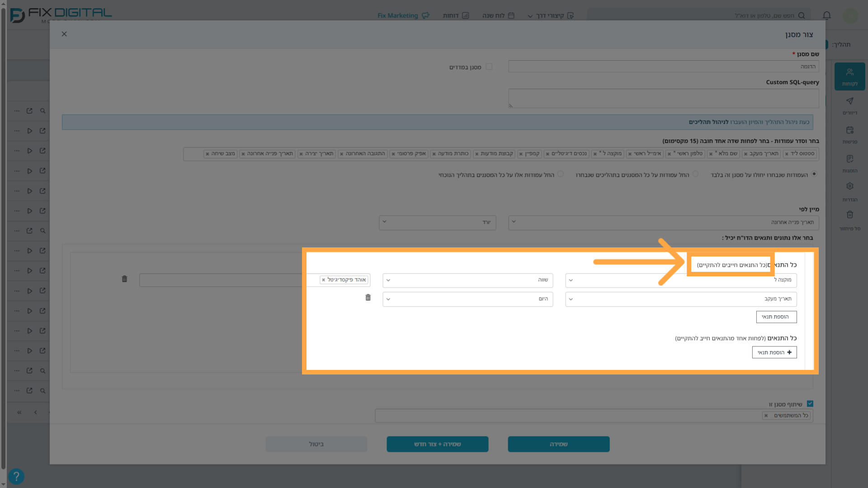Click trash icon beside היום condition row
The height and width of the screenshot is (488, 868).
(368, 298)
